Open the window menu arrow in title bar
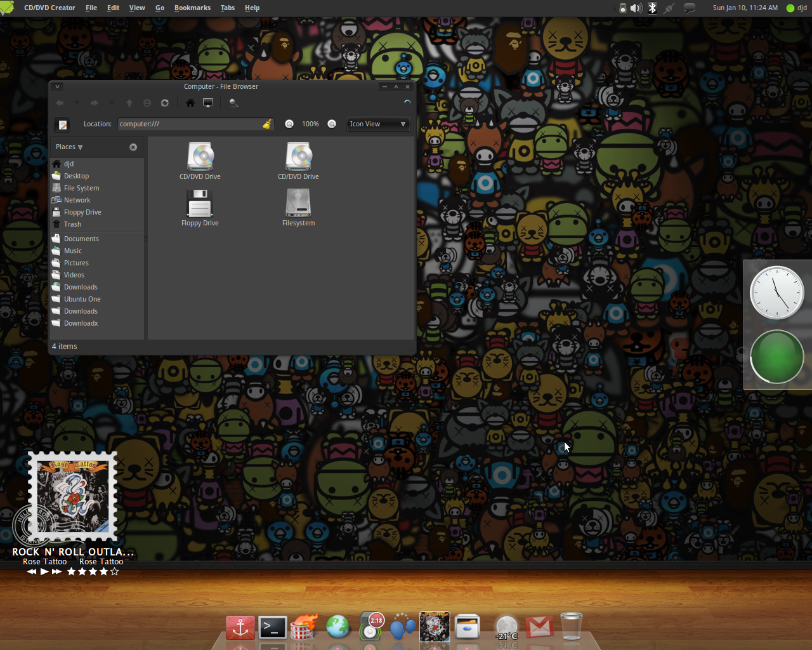 [57, 86]
